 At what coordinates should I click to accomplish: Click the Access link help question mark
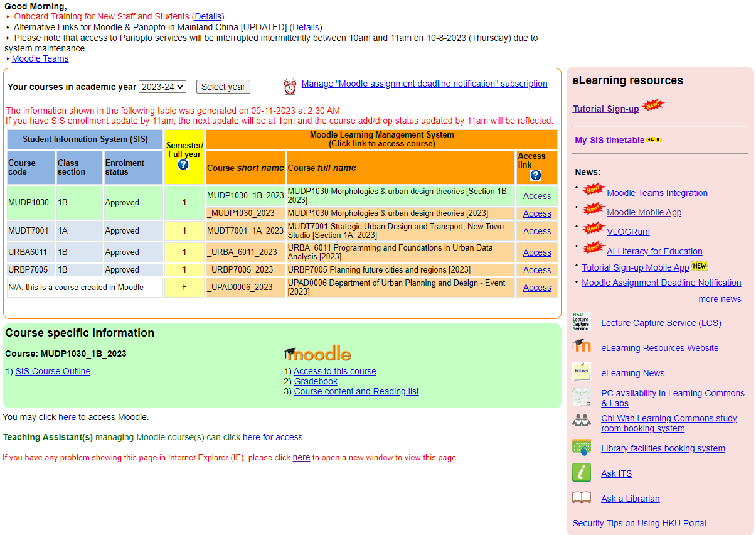535,175
